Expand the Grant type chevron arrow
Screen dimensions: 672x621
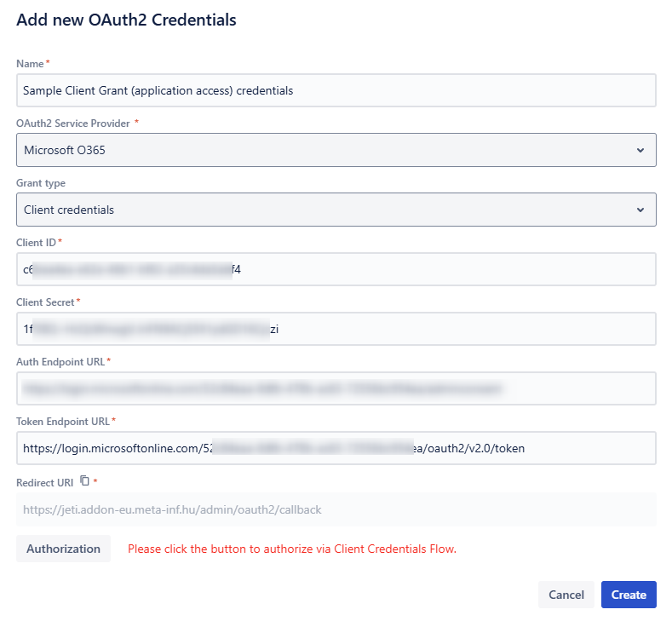click(640, 210)
